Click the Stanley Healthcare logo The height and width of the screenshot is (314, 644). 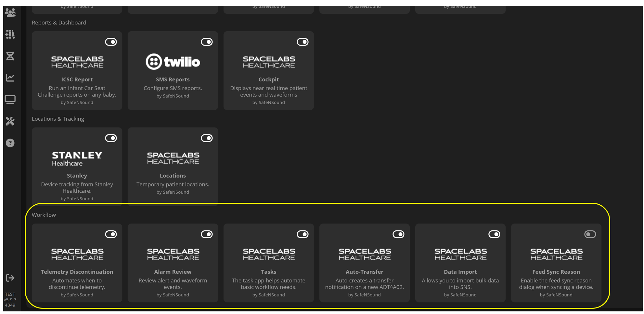click(x=77, y=158)
